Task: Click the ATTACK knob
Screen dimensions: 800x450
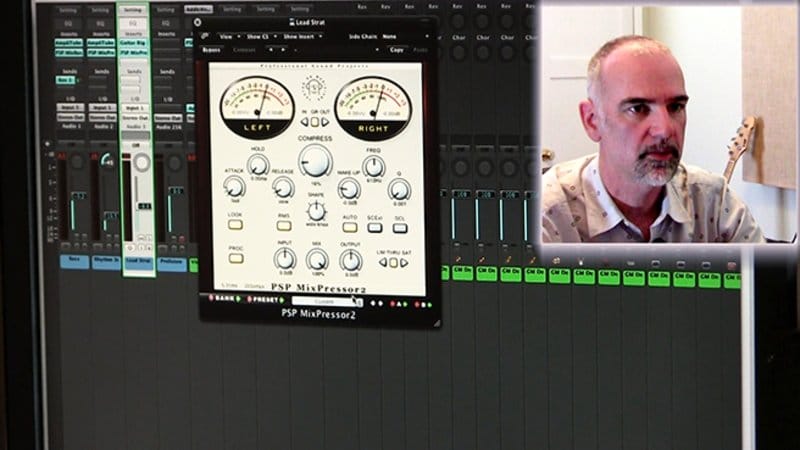Action: [x=235, y=187]
